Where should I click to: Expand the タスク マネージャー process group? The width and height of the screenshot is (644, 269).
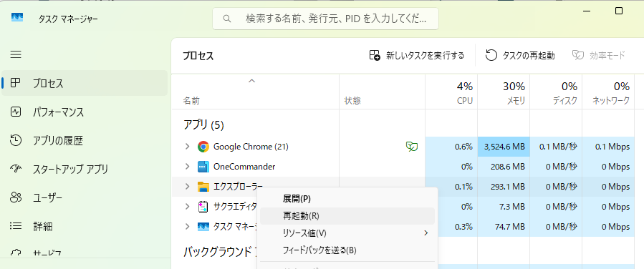click(x=187, y=226)
